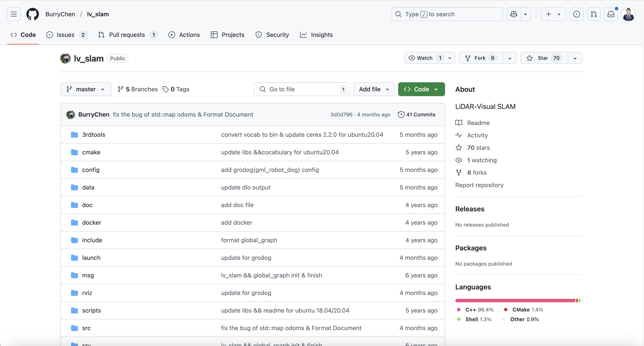Open the notifications inbox icon
Image resolution: width=644 pixels, height=346 pixels.
(611, 14)
